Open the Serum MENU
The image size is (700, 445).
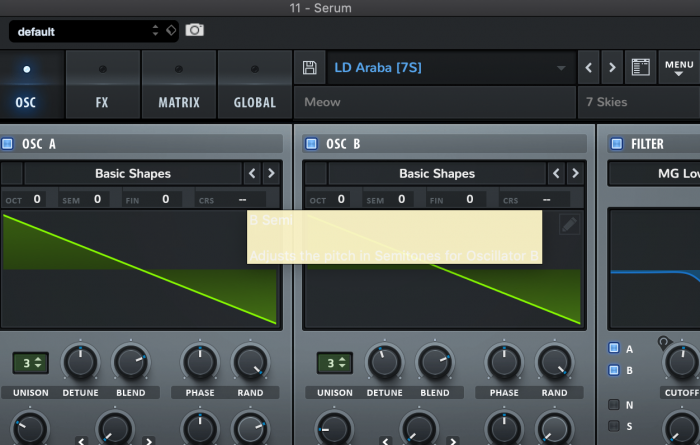click(679, 68)
